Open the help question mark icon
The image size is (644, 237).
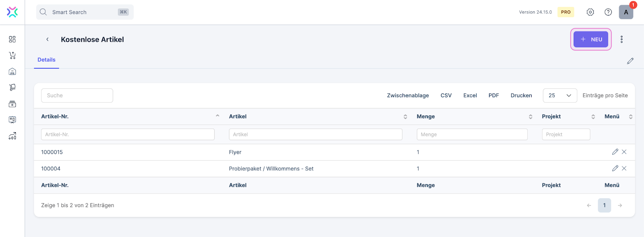(608, 12)
